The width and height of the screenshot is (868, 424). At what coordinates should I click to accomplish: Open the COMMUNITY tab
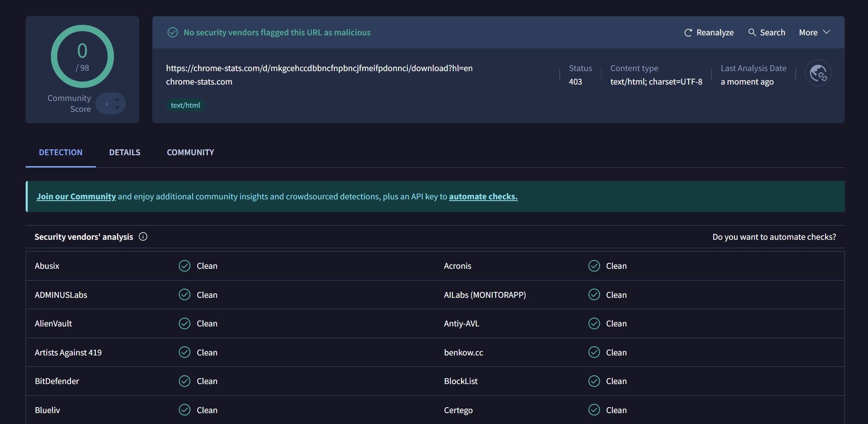coord(190,152)
